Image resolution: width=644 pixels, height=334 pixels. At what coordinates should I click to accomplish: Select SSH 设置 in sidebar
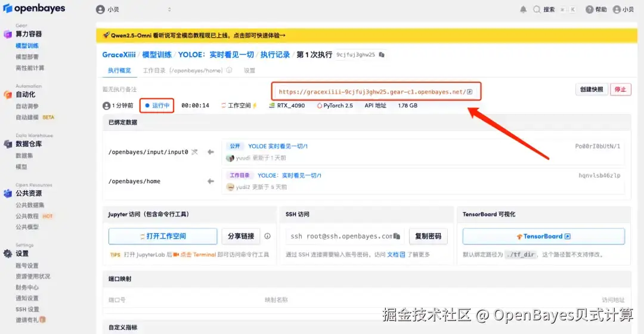27,309
